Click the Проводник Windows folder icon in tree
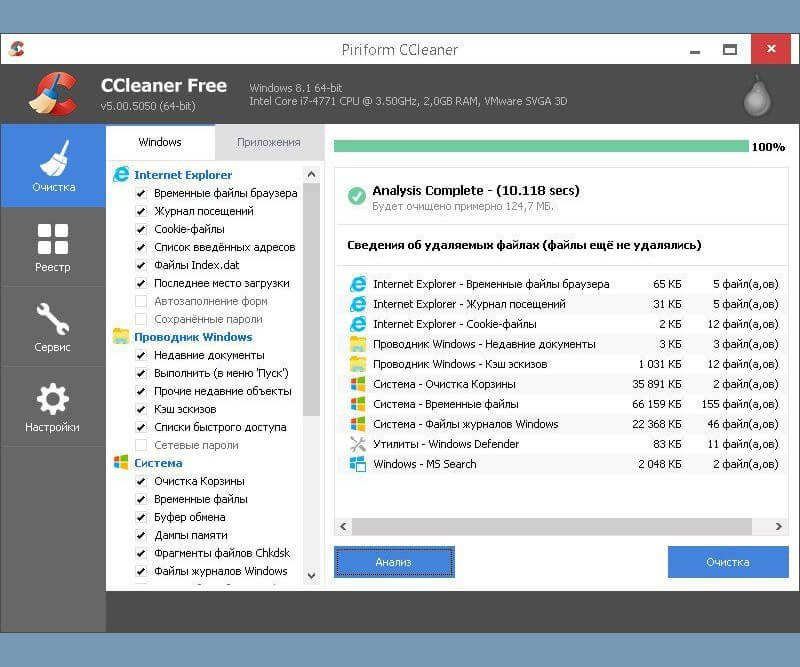800x667 pixels. pos(121,336)
